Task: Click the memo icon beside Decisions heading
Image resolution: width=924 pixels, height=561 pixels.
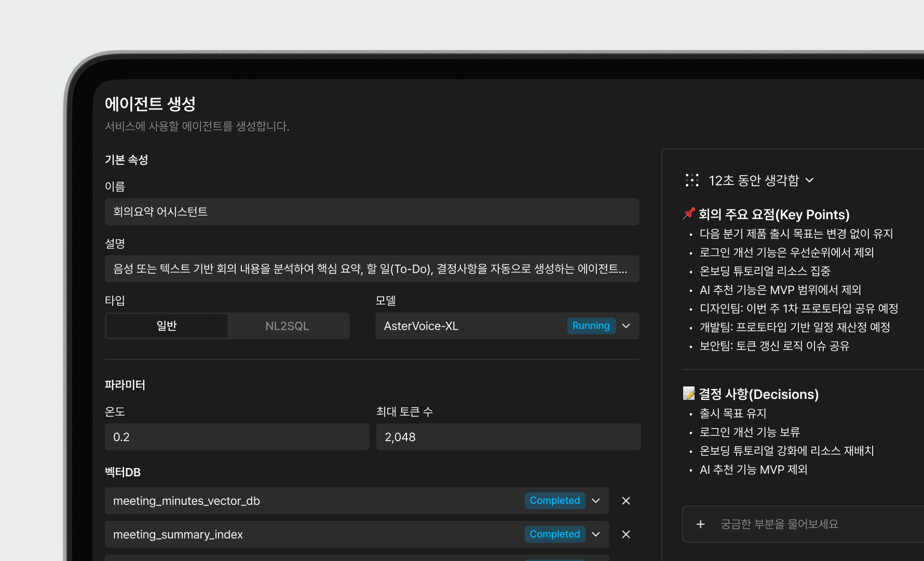Action: [689, 394]
